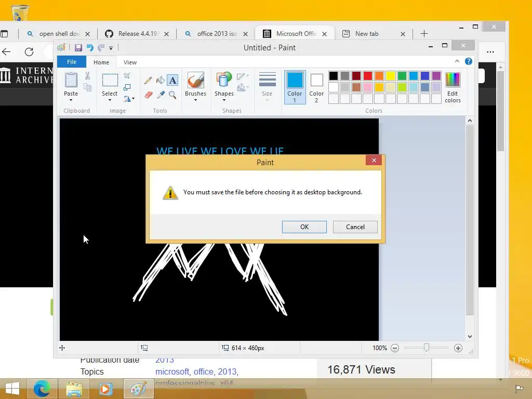532x399 pixels.
Task: Click the browser refresh icon
Action: pyautogui.click(x=29, y=52)
